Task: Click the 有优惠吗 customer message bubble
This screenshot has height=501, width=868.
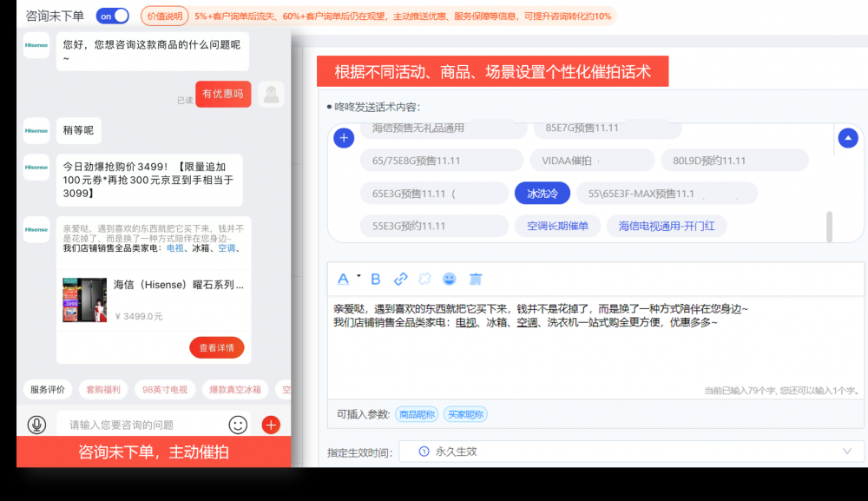Action: coord(223,94)
